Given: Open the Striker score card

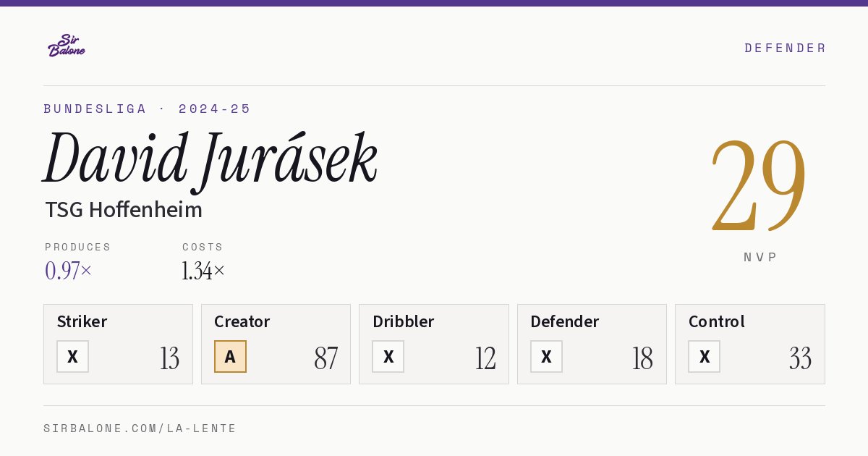Looking at the screenshot, I should click(118, 344).
